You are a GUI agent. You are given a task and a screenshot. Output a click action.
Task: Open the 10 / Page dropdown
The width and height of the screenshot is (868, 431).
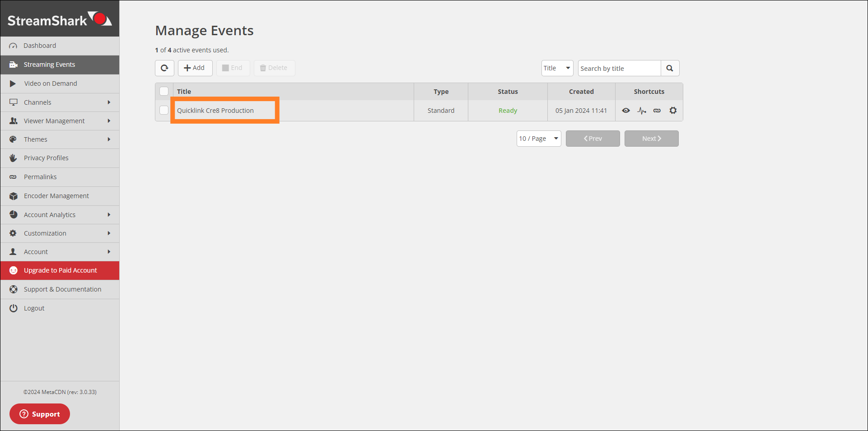[538, 139]
